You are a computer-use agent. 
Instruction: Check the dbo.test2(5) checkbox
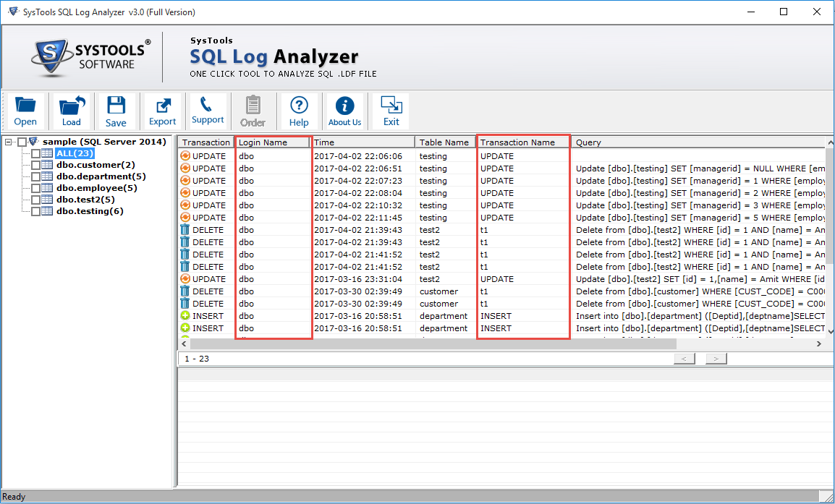pyautogui.click(x=35, y=200)
